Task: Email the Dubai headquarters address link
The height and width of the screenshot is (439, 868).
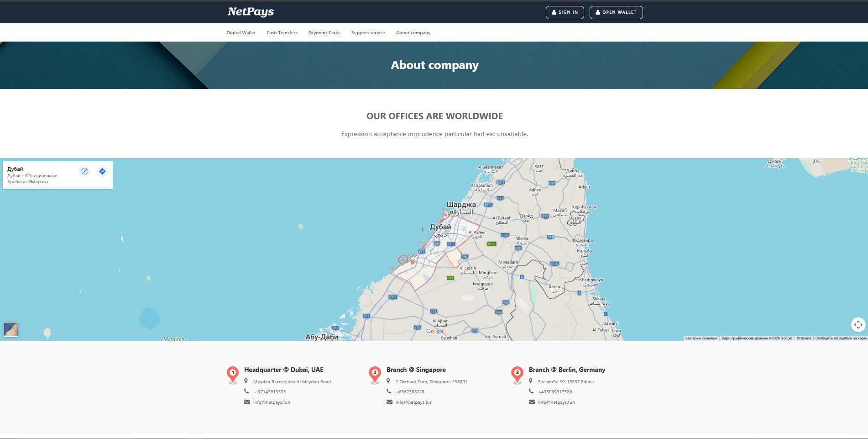Action: (x=272, y=402)
